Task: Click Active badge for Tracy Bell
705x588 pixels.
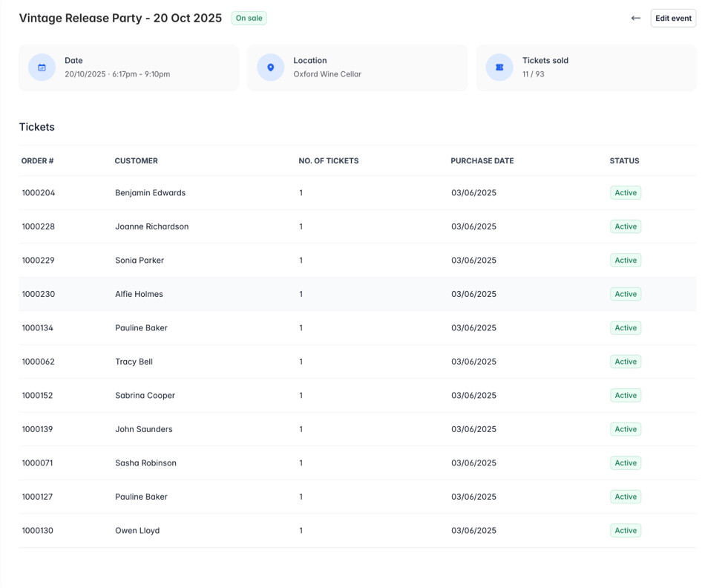Action: pyautogui.click(x=626, y=362)
